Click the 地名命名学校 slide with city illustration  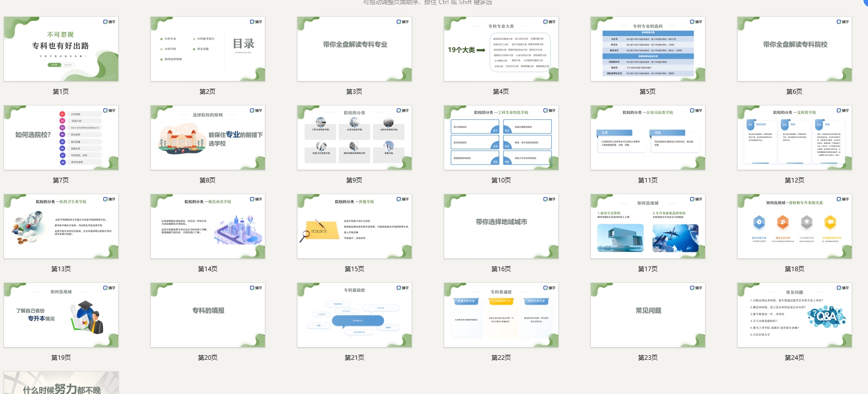click(208, 226)
